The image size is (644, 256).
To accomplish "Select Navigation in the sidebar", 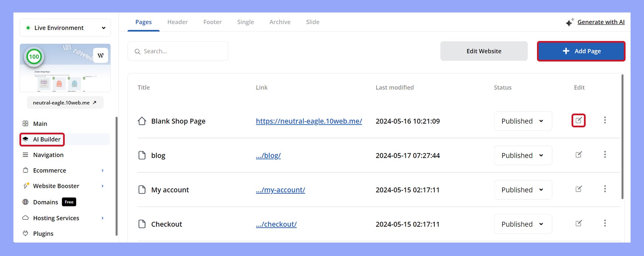I will tap(48, 155).
